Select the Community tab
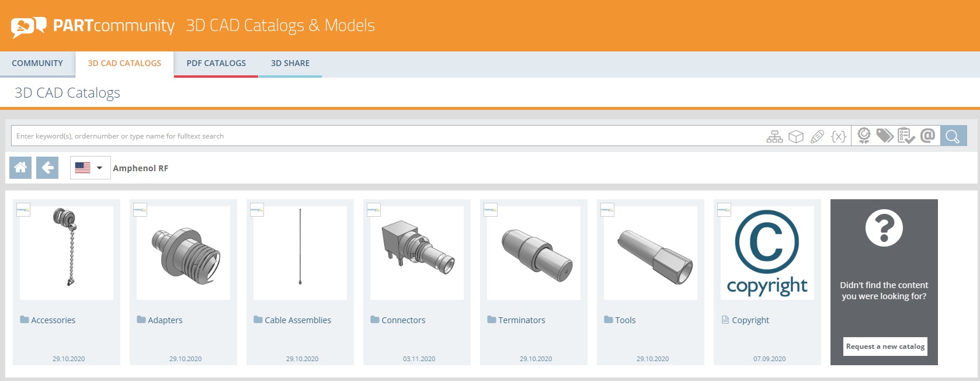980x381 pixels. click(37, 63)
